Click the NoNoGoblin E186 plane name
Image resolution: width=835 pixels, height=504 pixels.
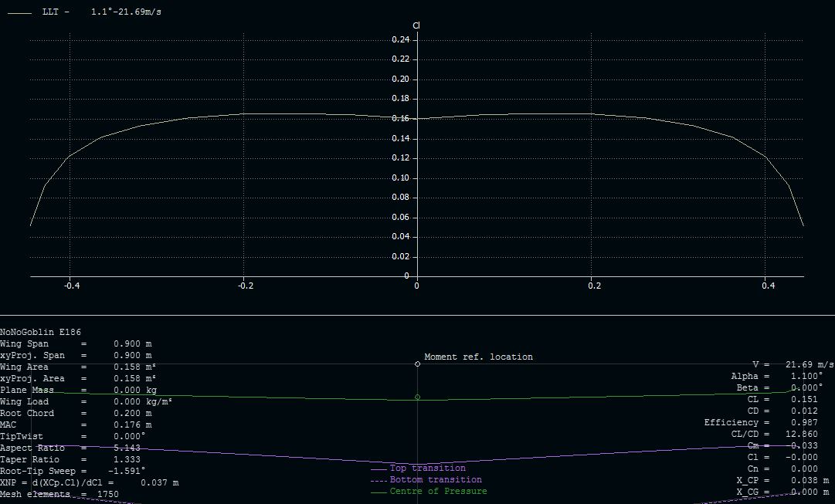point(40,332)
